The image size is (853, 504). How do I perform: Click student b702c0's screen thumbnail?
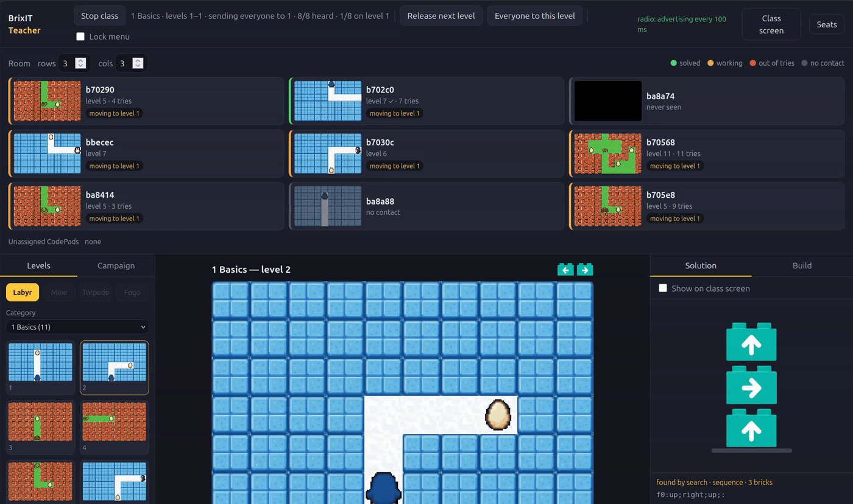tap(328, 101)
